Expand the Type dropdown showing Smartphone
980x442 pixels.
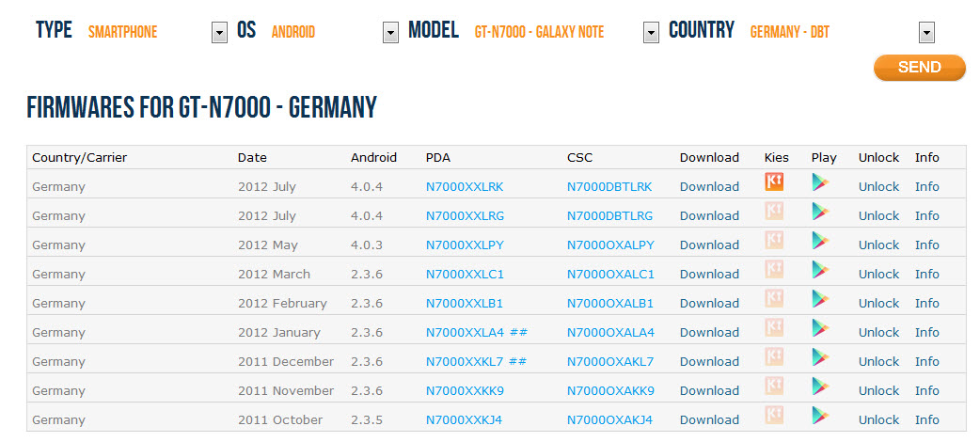[x=219, y=33]
